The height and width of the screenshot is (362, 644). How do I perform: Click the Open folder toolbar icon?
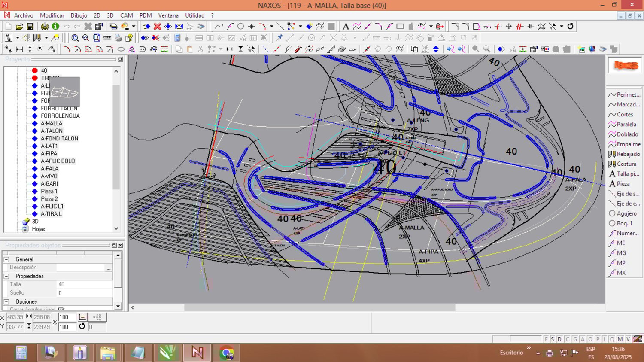[x=19, y=27]
